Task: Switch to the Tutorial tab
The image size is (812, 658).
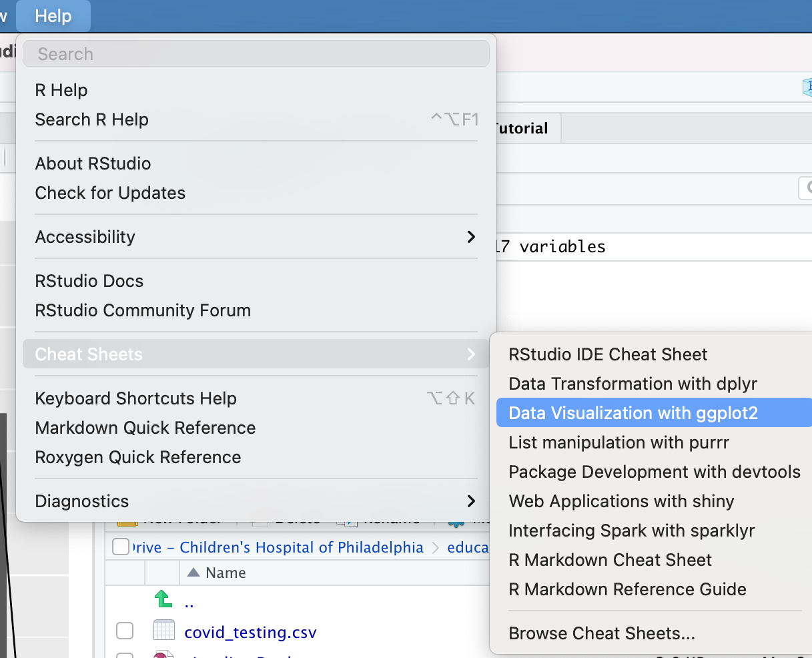Action: (x=523, y=128)
